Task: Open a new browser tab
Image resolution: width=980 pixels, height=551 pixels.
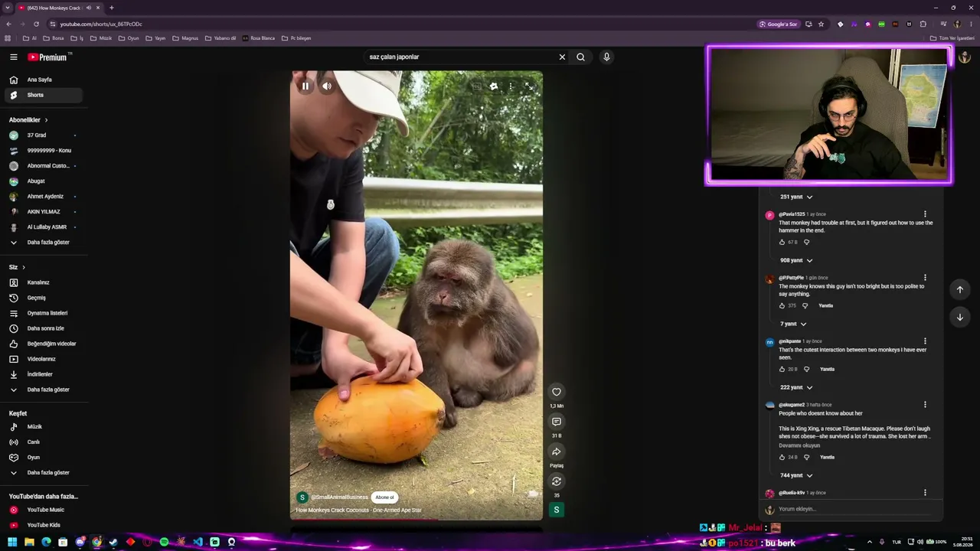Action: [112, 8]
